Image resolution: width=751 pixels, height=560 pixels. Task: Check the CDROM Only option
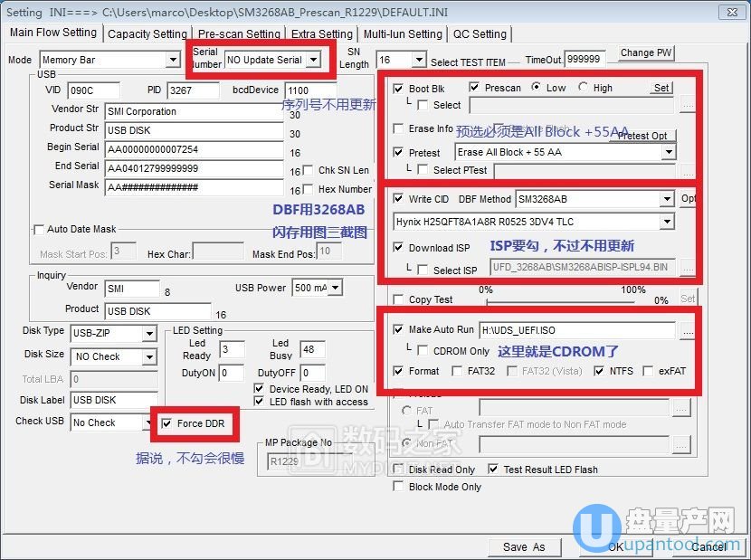pyautogui.click(x=423, y=350)
